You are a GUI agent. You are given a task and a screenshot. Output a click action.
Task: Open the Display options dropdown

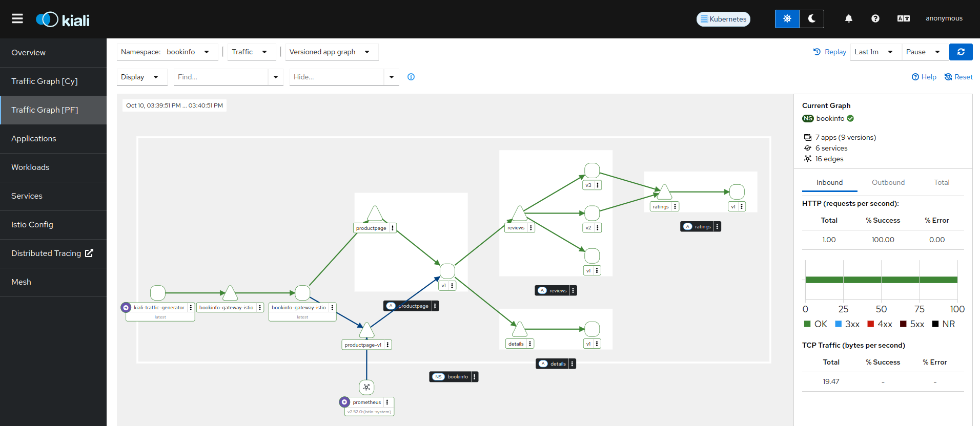click(140, 77)
